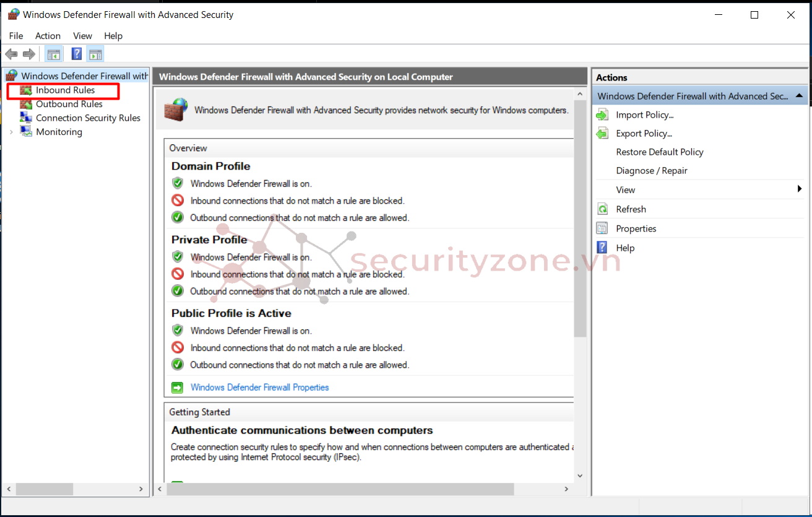
Task: Click the Domain Profile heading
Action: [x=211, y=166]
